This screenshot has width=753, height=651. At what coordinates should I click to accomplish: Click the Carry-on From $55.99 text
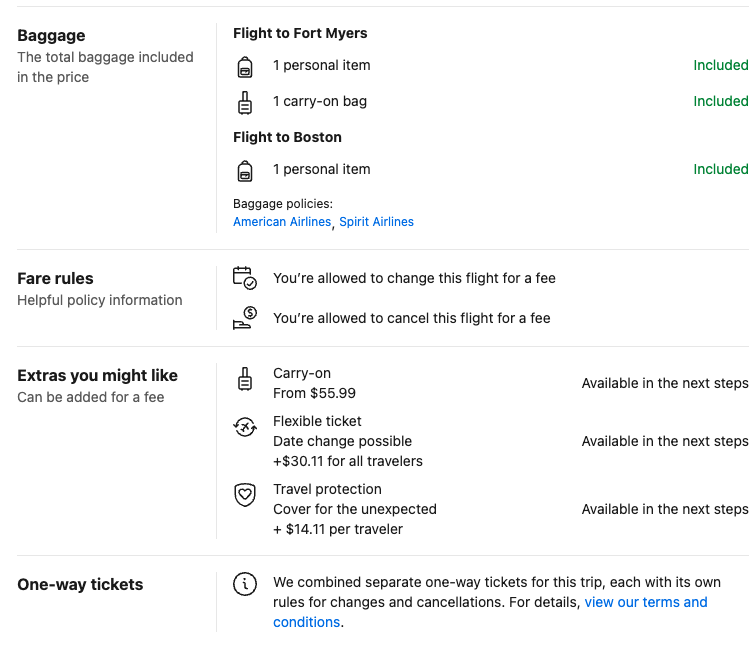[314, 383]
